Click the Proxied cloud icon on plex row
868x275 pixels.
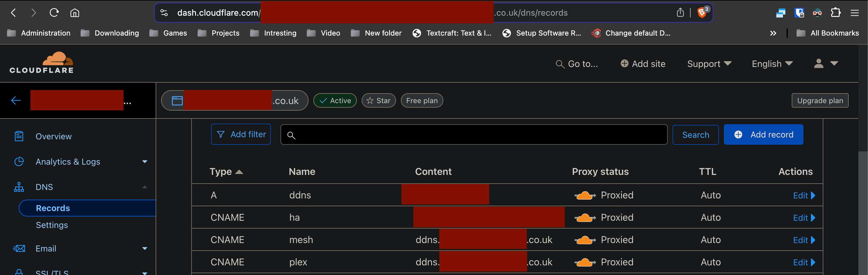pos(585,262)
